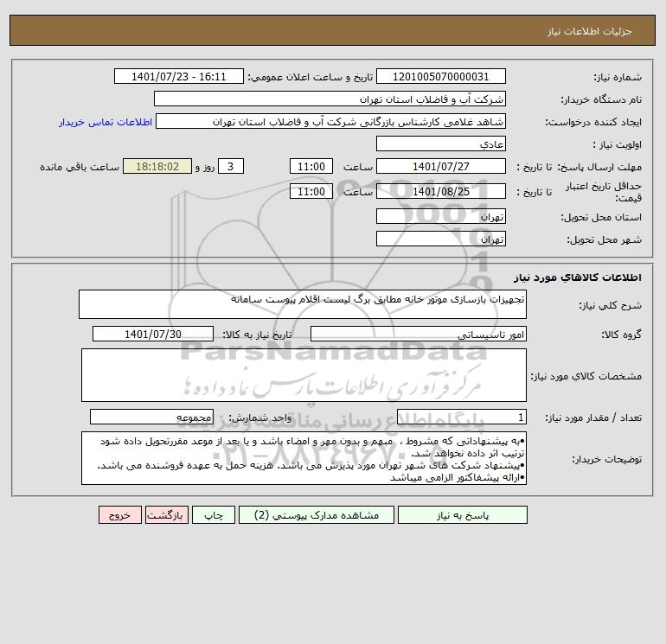Click the quantity field with value 1
Screen dimensions: 666x644
click(462, 418)
